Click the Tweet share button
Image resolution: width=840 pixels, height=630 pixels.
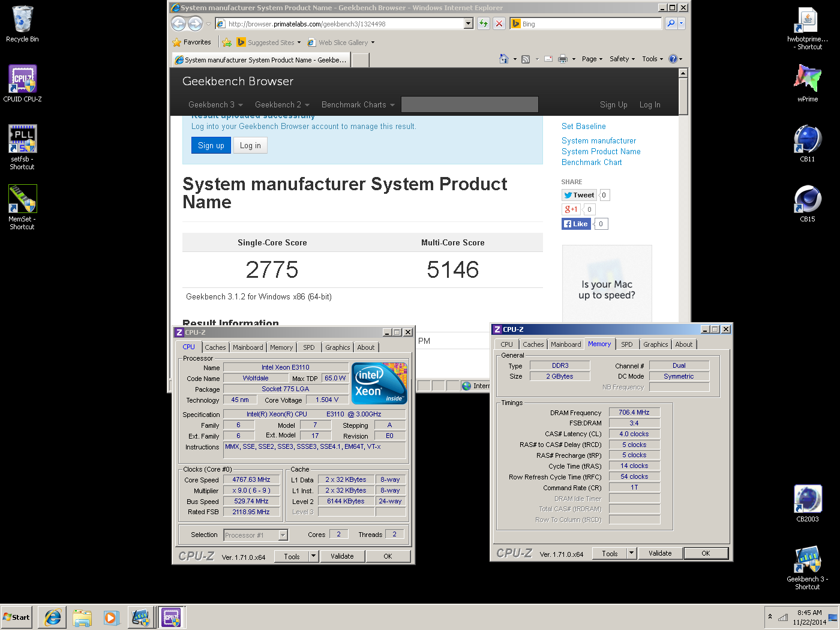point(580,195)
